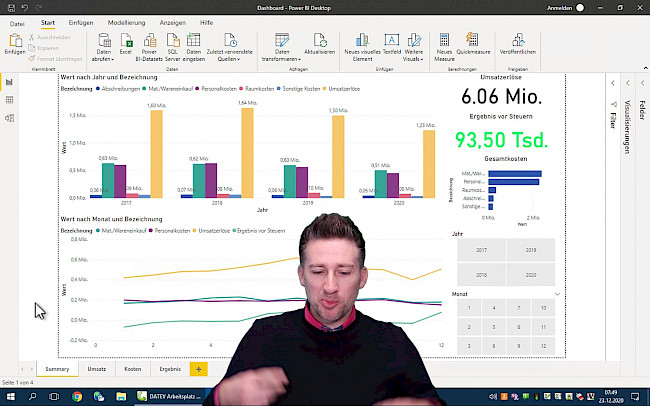650x406 pixels.
Task: Insert a Textfeld element
Action: coord(392,42)
